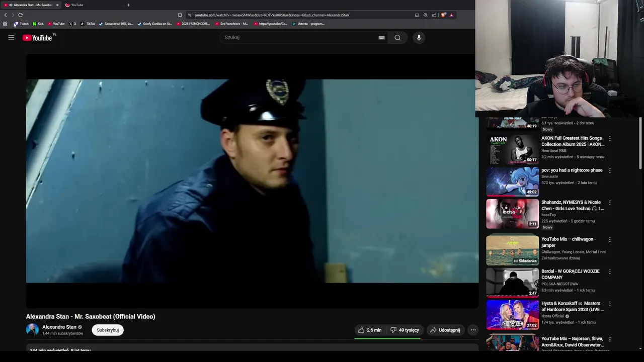Click the Brave Rewards triangle icon
This screenshot has height=362, width=644.
[x=451, y=15]
